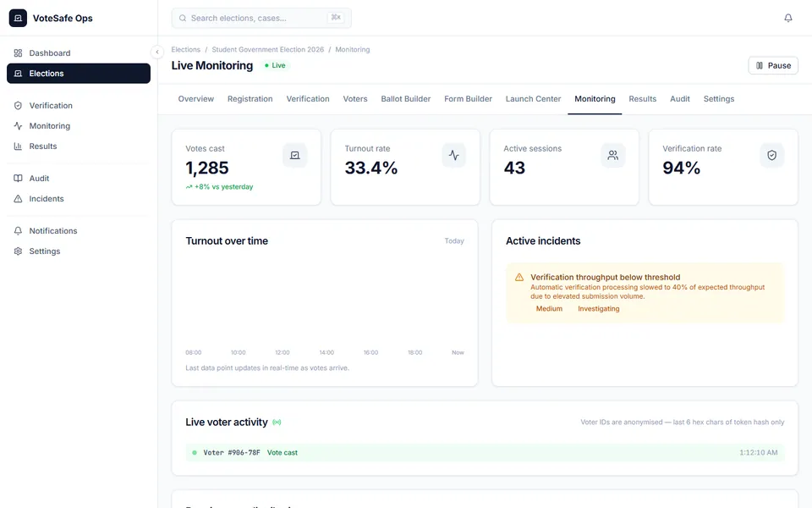Open the Form Builder tab
812x508 pixels.
(468, 99)
